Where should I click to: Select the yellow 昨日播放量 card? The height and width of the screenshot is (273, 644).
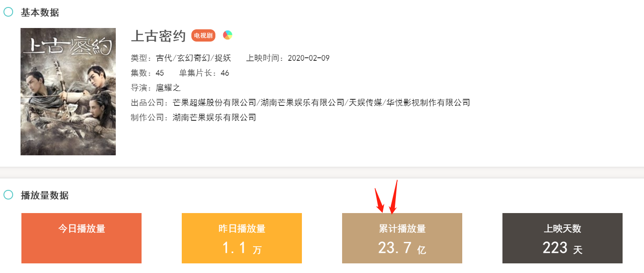[242, 238]
